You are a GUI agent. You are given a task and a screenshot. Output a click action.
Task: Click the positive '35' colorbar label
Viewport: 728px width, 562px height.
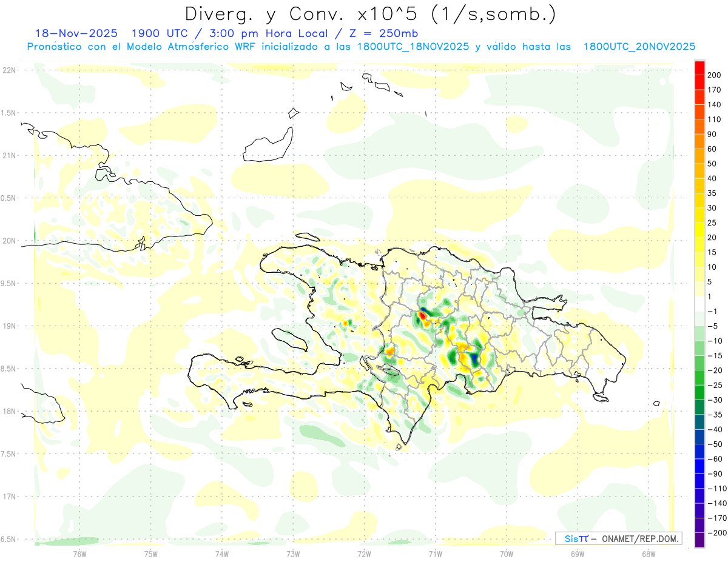[x=712, y=193]
